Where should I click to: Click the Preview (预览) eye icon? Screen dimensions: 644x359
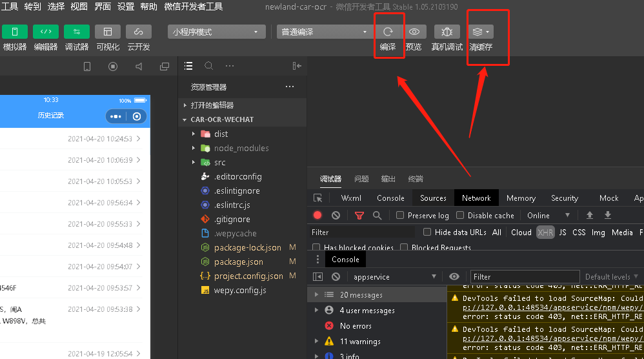(414, 32)
